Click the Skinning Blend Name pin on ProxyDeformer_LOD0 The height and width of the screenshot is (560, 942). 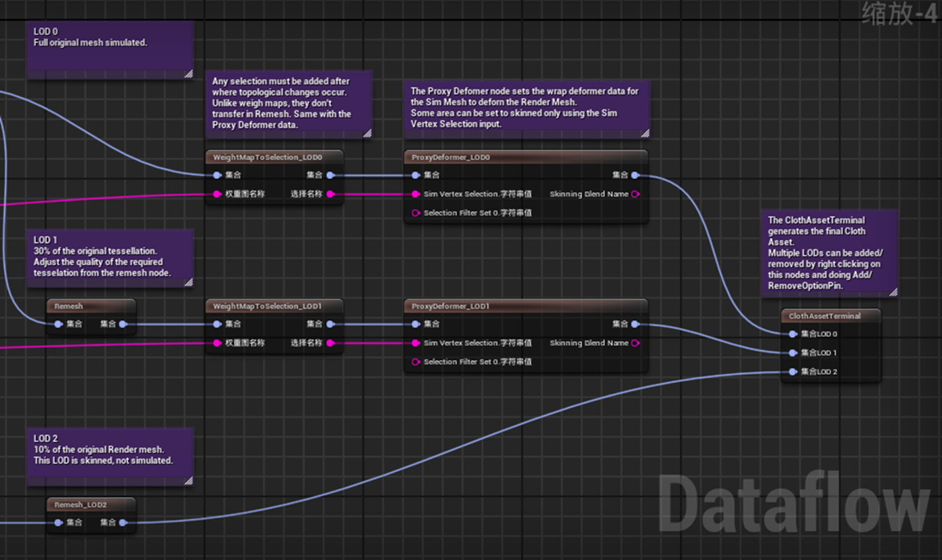click(x=635, y=194)
